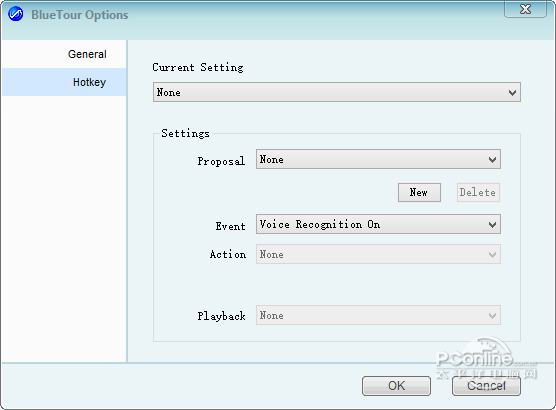Click the Action dropdown arrow
The width and height of the screenshot is (556, 410).
[x=492, y=254]
